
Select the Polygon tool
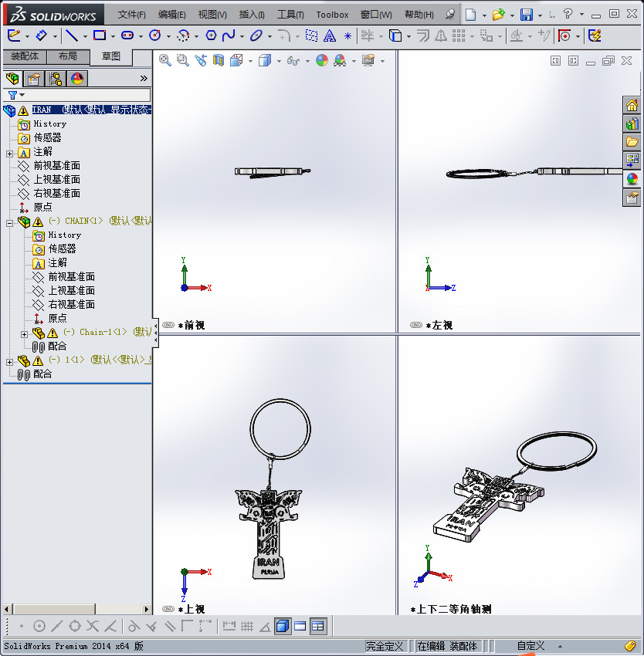(211, 36)
